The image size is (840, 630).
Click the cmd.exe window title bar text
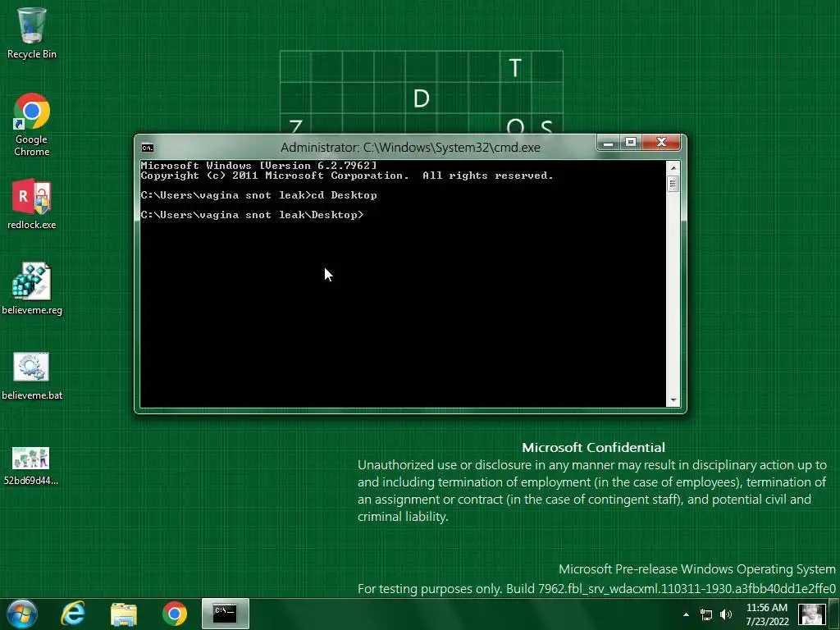tap(410, 148)
